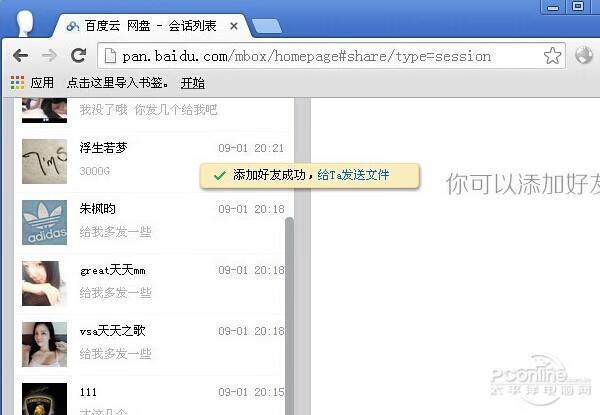Click the page icon in address bar
The height and width of the screenshot is (415, 600).
[x=111, y=56]
